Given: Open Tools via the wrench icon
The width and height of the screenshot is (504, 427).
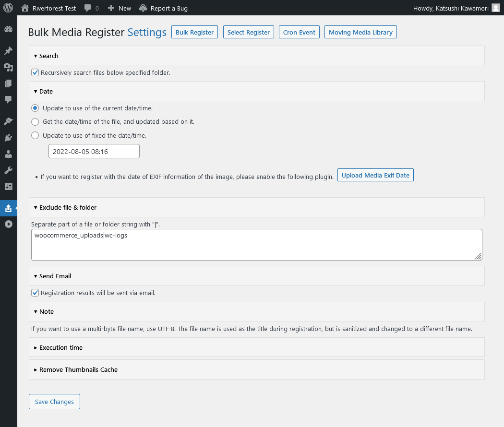Looking at the screenshot, I should point(8,170).
